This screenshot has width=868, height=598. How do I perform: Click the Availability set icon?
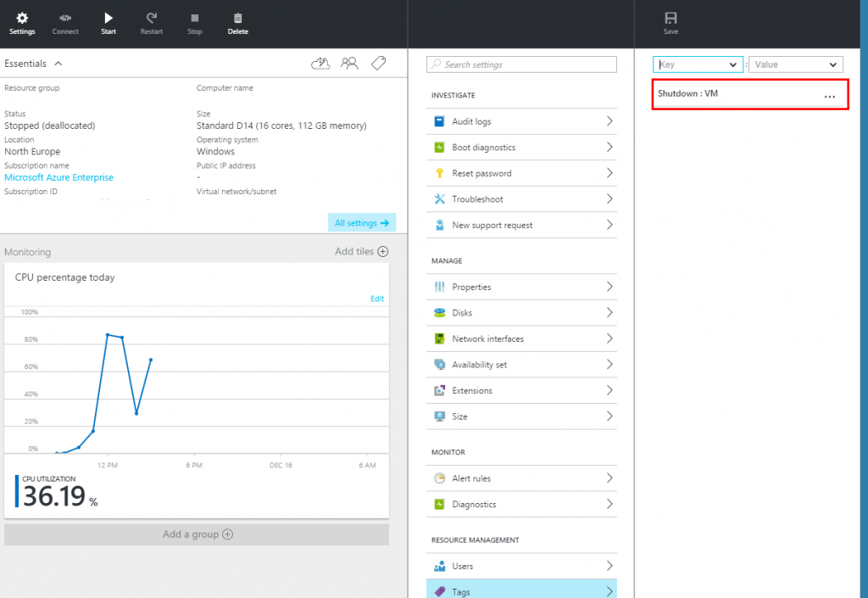440,365
